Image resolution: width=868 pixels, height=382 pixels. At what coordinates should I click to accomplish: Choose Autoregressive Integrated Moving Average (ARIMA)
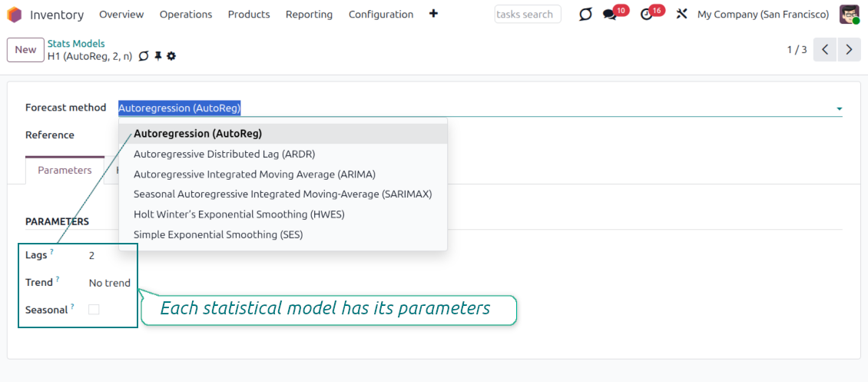point(283,174)
